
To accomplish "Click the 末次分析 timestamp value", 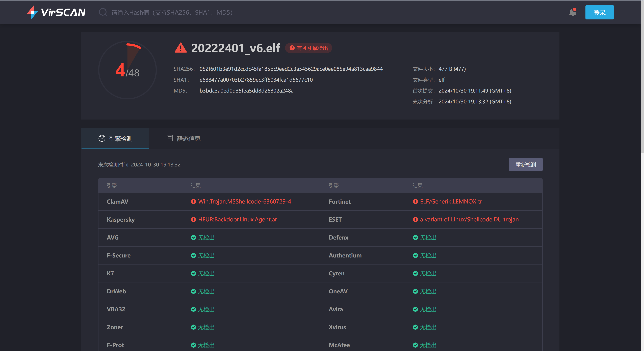I will (x=475, y=102).
